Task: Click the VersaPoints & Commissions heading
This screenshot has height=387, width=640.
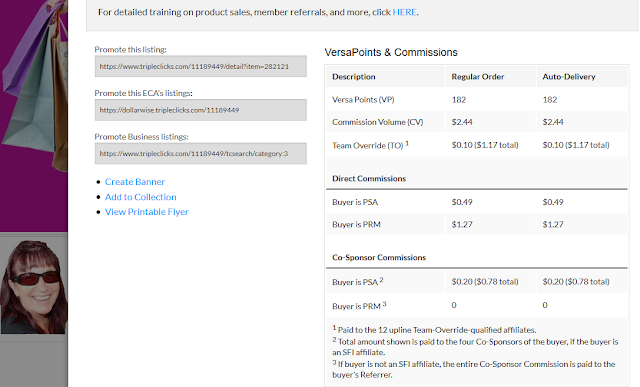Action: coord(391,52)
